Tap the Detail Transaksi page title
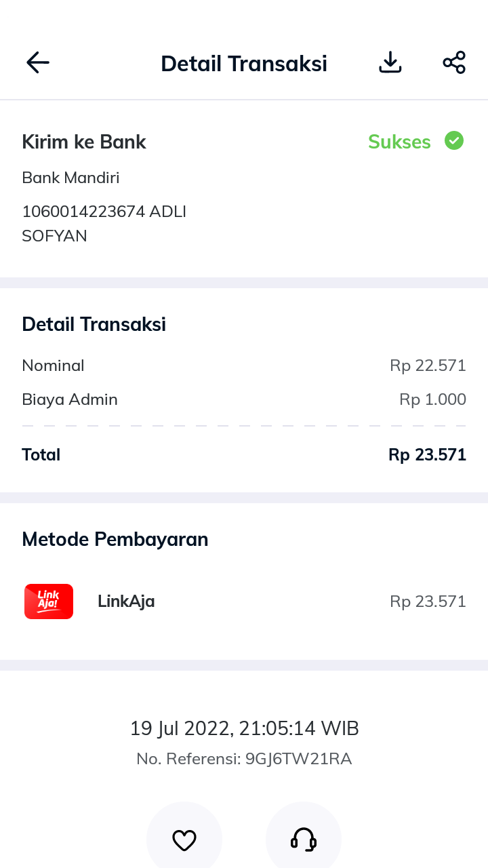 tap(244, 64)
